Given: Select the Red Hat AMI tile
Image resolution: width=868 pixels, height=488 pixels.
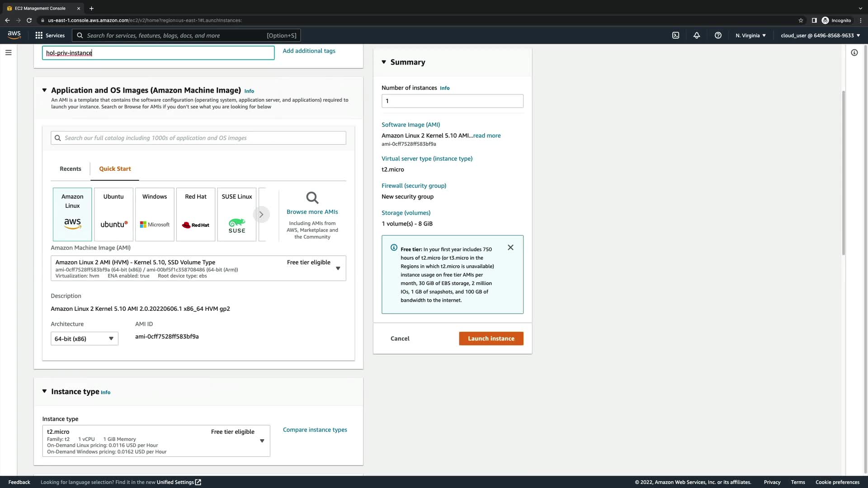Looking at the screenshot, I should pyautogui.click(x=196, y=214).
